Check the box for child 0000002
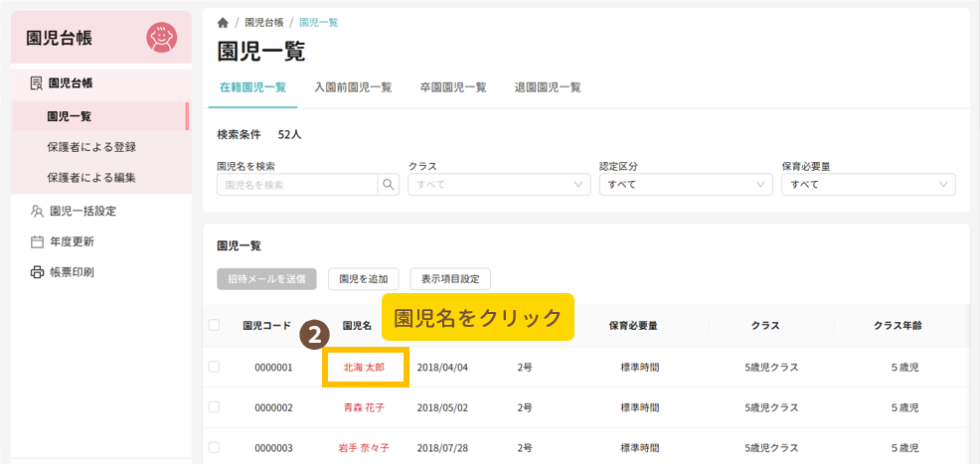 (214, 407)
